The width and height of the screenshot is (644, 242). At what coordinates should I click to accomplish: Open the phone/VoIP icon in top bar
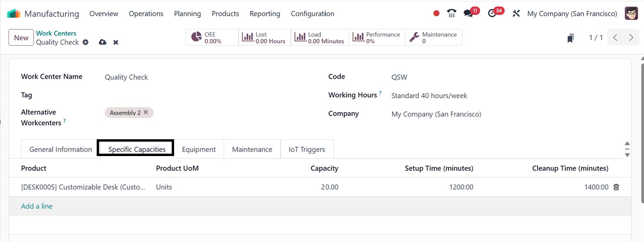pyautogui.click(x=451, y=13)
